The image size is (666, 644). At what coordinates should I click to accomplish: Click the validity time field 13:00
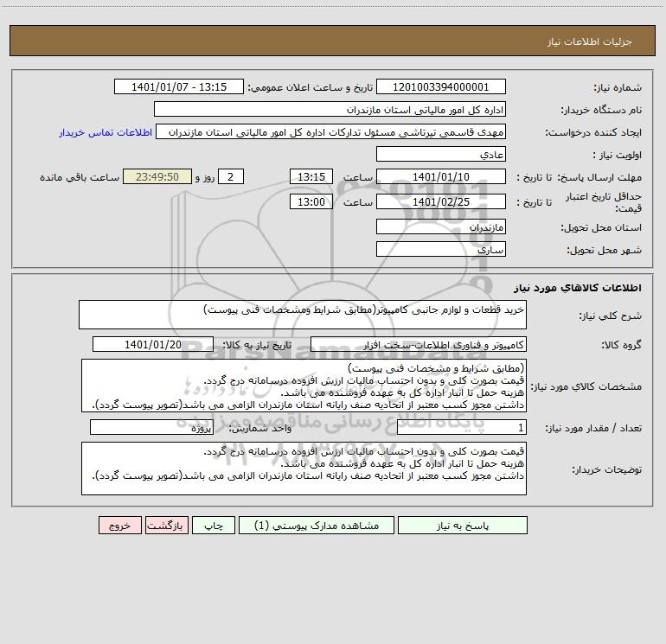tap(311, 201)
